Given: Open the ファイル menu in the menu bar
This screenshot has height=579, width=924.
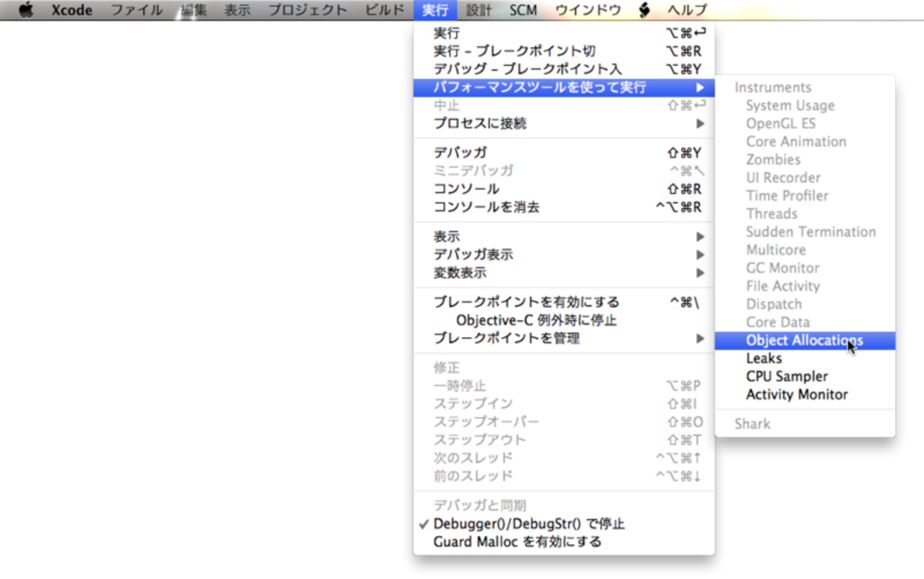Looking at the screenshot, I should 136,10.
